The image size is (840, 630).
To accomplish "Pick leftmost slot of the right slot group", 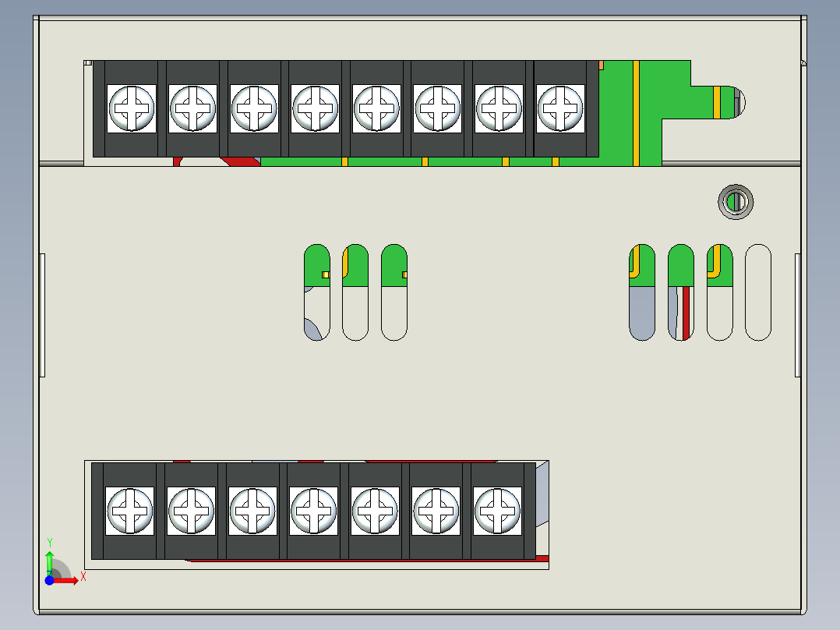I will [642, 292].
